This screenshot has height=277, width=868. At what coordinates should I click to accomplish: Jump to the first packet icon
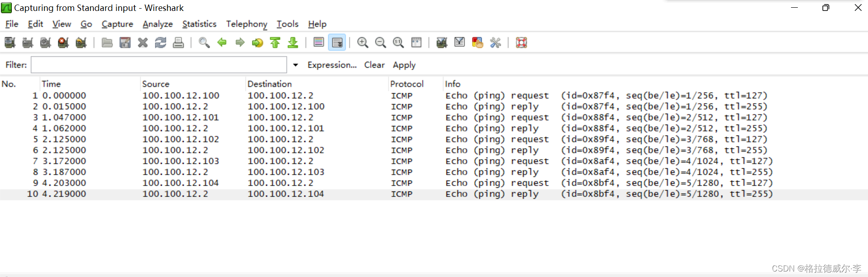tap(275, 43)
